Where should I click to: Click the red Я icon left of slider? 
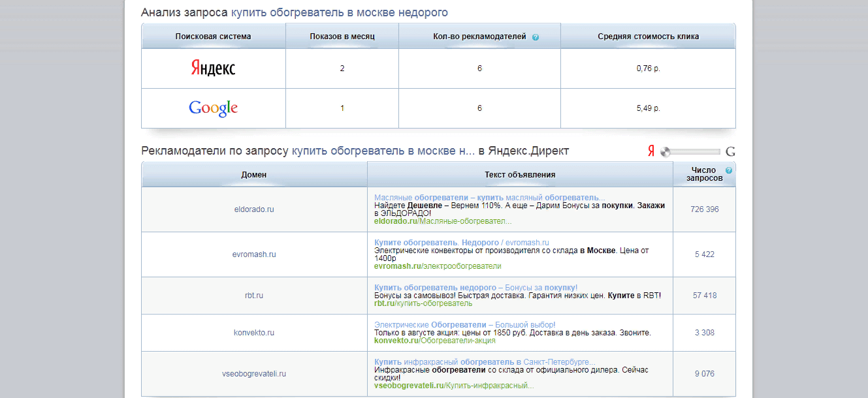pyautogui.click(x=651, y=152)
